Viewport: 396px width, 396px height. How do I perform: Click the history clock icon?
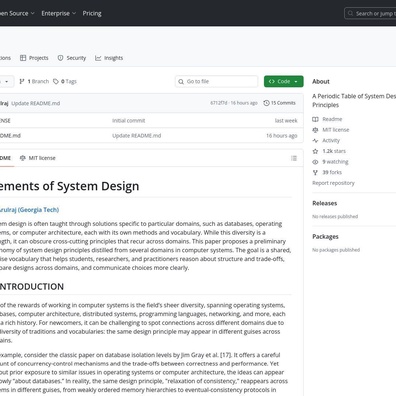tap(266, 103)
